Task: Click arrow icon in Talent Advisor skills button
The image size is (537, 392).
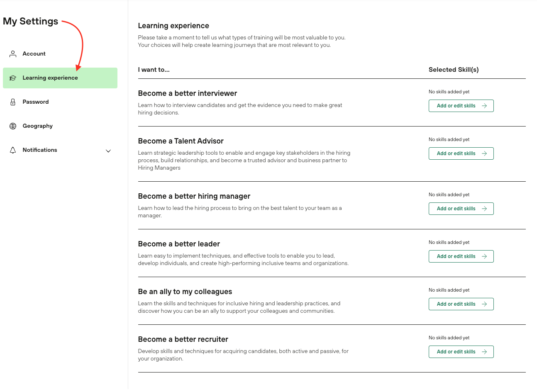Action: coord(484,153)
